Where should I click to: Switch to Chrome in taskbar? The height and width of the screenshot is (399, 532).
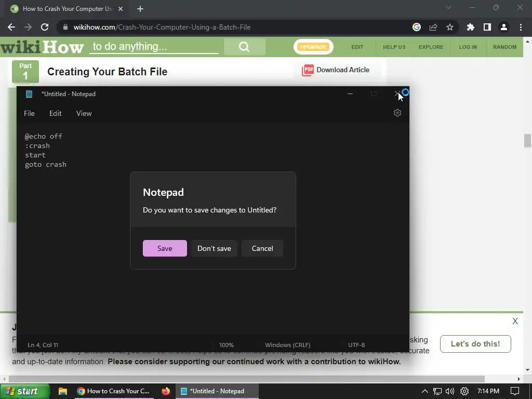click(113, 391)
